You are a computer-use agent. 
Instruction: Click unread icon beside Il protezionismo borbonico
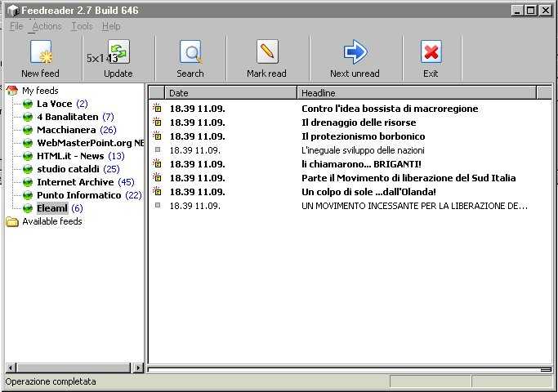(x=157, y=136)
